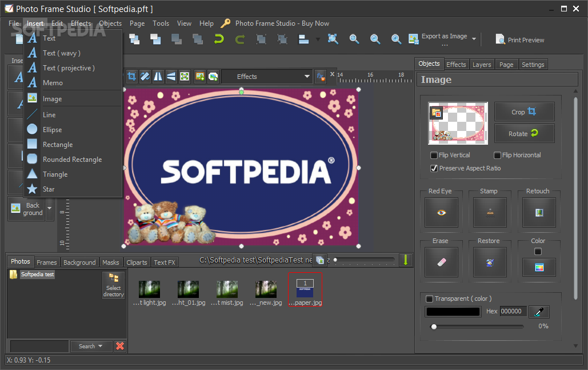588x370 pixels.
Task: Open the Red Eye correction tool
Action: [441, 213]
